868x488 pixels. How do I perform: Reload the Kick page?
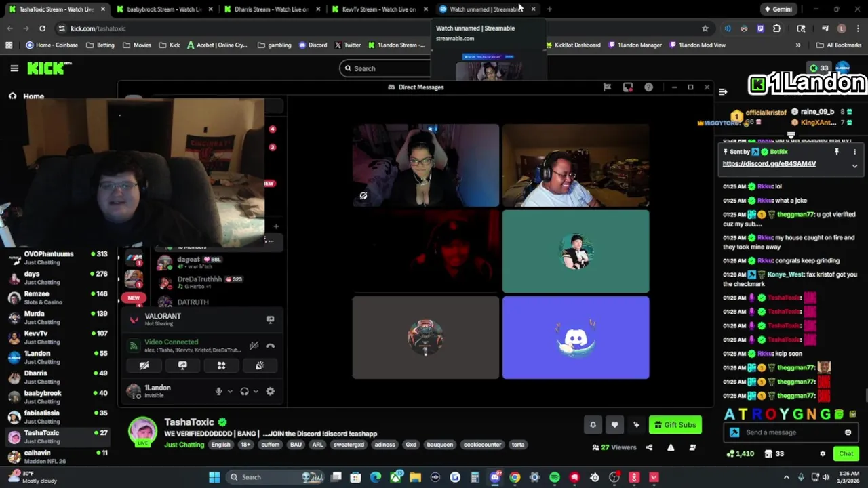point(42,28)
